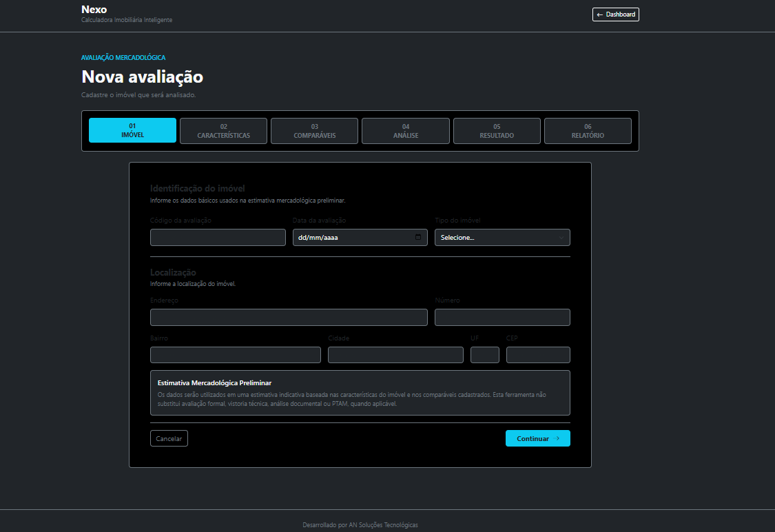The image size is (775, 532).
Task: Expand the Tipo do imóvel dropdown
Action: point(502,237)
